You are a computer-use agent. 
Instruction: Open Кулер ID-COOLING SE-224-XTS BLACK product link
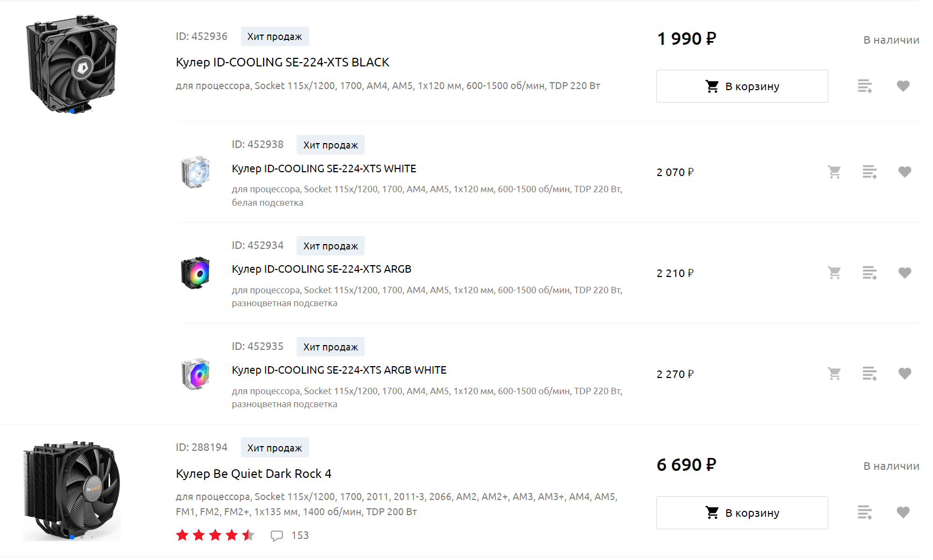pos(283,63)
